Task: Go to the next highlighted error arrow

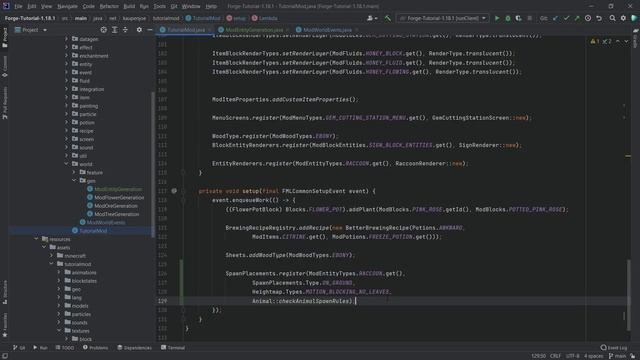Action: coord(626,41)
